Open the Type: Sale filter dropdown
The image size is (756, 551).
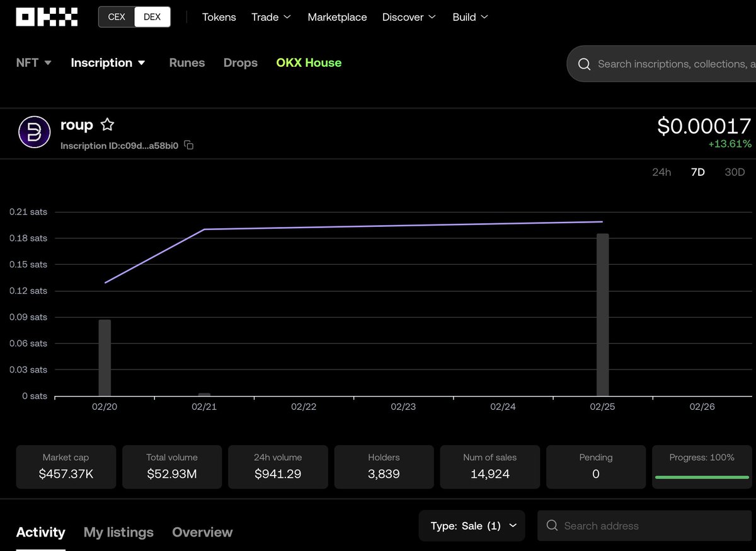coord(472,526)
